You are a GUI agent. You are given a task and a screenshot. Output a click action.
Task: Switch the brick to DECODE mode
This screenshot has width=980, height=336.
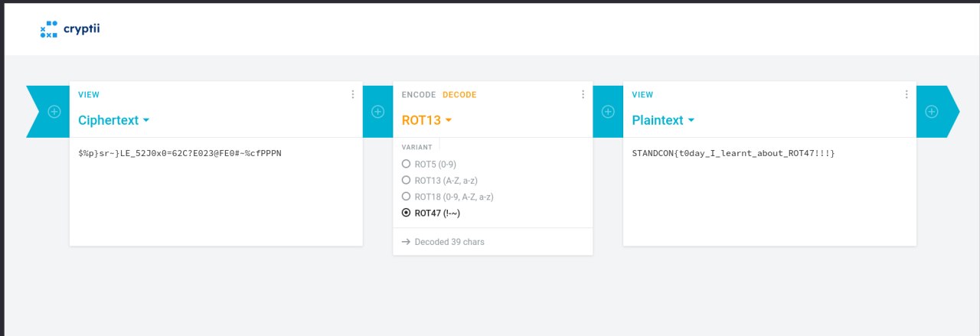coord(459,95)
